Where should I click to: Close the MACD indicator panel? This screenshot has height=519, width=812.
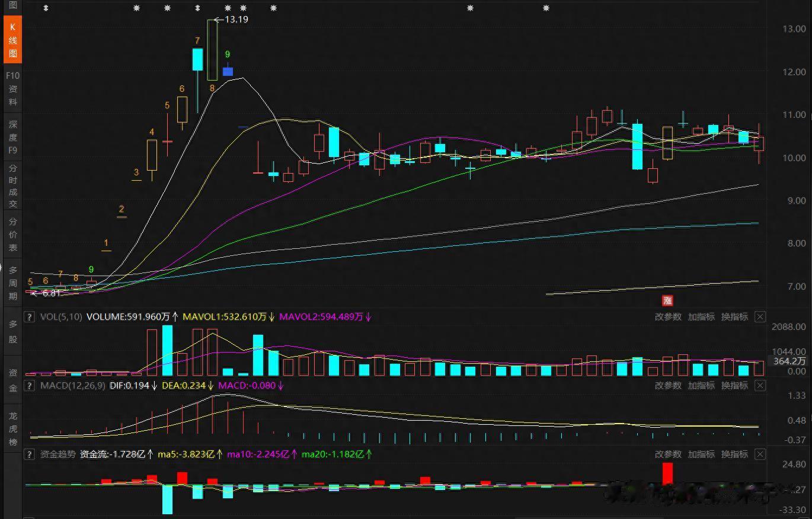click(x=760, y=386)
